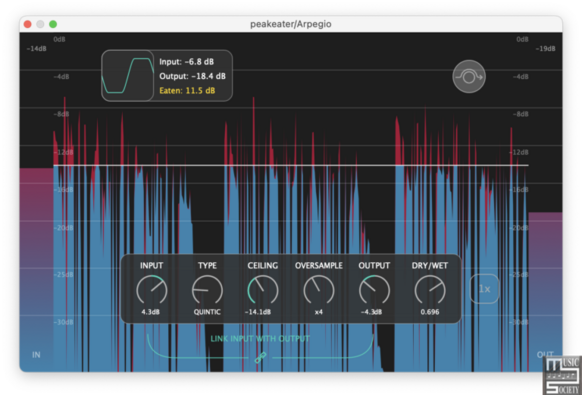This screenshot has height=395, width=582.
Task: Click the Input: -6.8 dB readout
Action: [x=187, y=62]
